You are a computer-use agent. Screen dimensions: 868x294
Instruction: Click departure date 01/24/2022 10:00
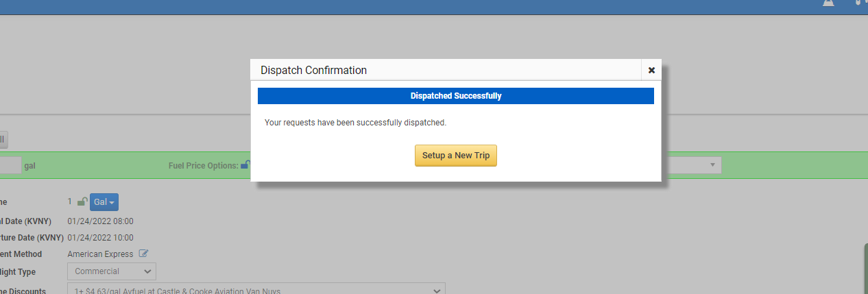pyautogui.click(x=100, y=238)
